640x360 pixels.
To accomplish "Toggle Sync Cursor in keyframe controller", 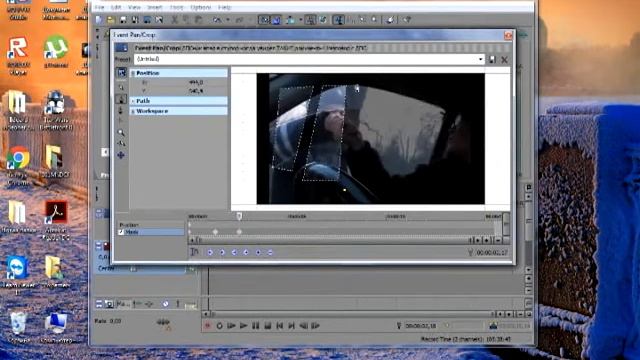I will coord(194,252).
